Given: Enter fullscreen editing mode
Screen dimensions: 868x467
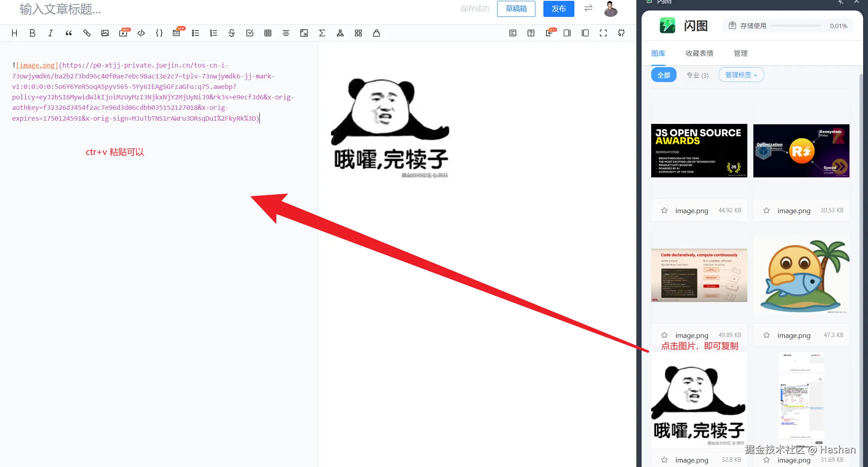Looking at the screenshot, I should tap(603, 33).
